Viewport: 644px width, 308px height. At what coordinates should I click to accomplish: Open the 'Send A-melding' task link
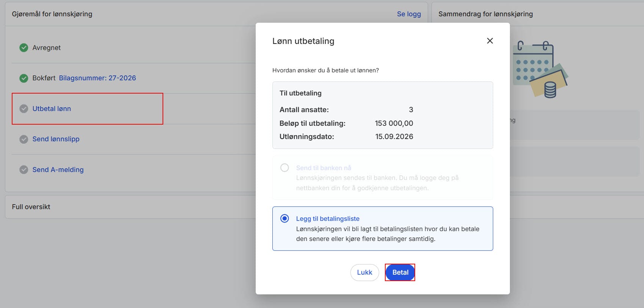point(58,170)
